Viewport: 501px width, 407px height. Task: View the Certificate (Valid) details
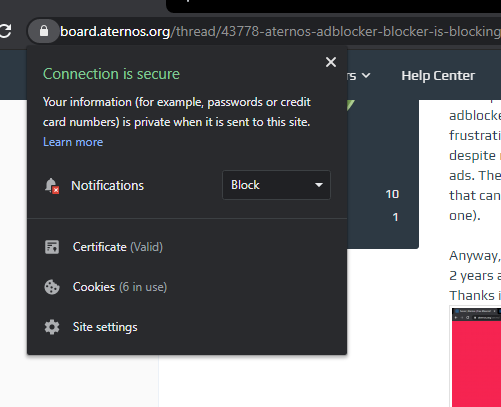[x=118, y=247]
